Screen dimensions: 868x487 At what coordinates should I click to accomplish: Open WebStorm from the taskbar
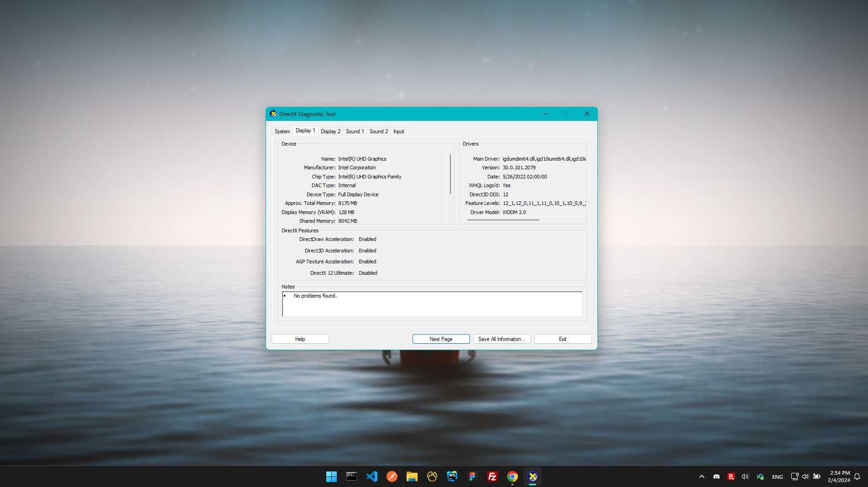(452, 477)
